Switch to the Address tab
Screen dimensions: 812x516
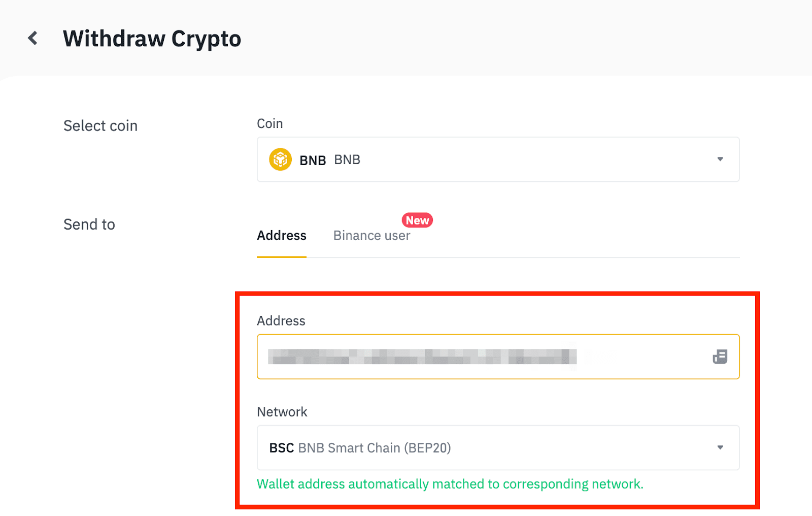click(x=282, y=236)
